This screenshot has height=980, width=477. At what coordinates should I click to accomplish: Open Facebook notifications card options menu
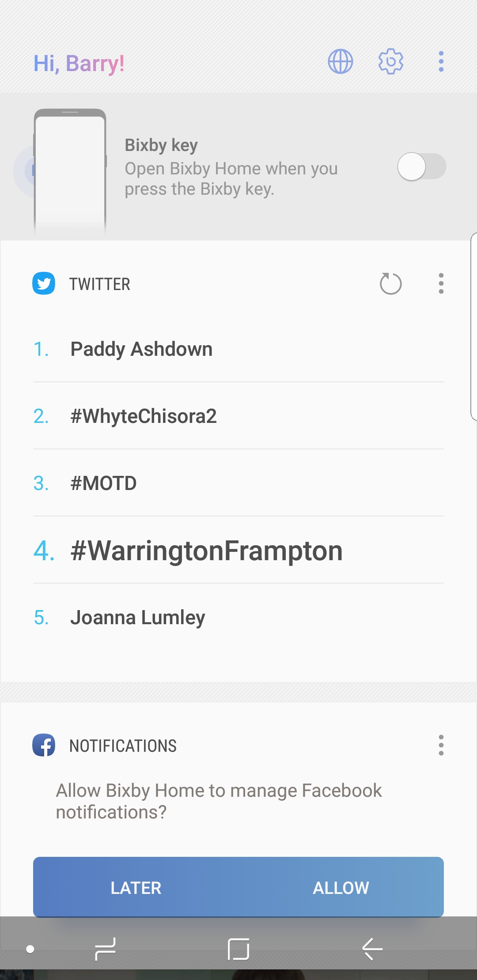(441, 745)
